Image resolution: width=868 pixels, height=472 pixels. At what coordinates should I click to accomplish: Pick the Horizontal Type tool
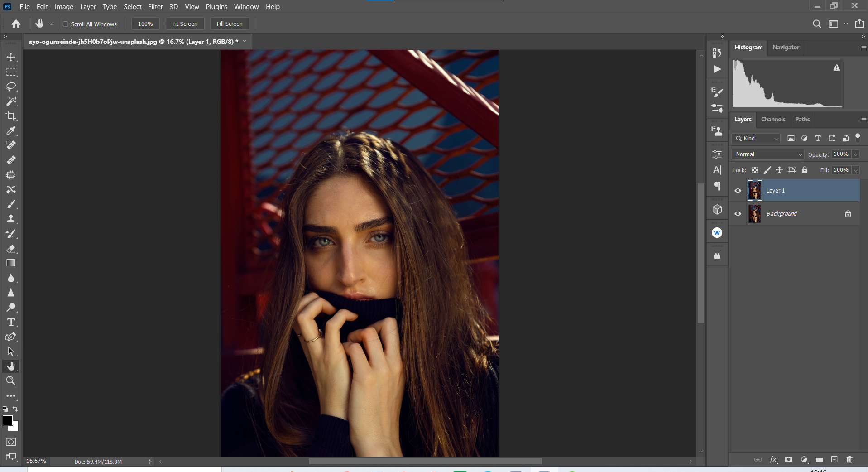pos(11,322)
